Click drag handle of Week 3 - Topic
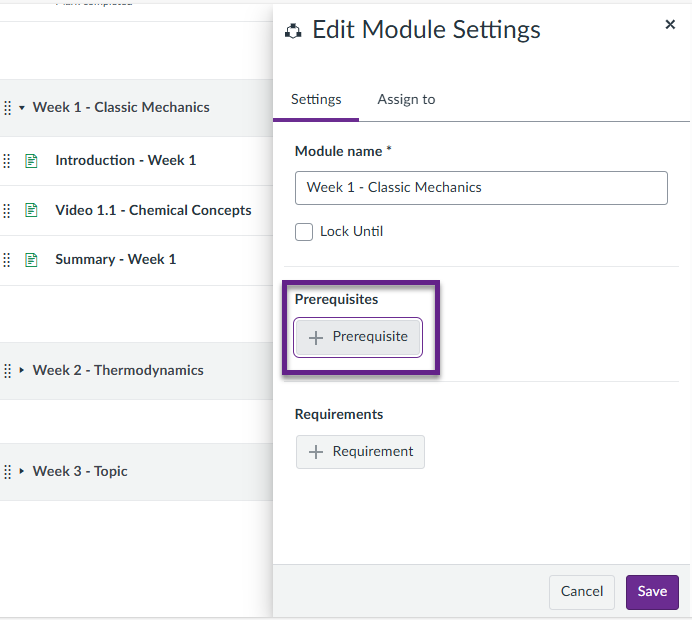 8,472
